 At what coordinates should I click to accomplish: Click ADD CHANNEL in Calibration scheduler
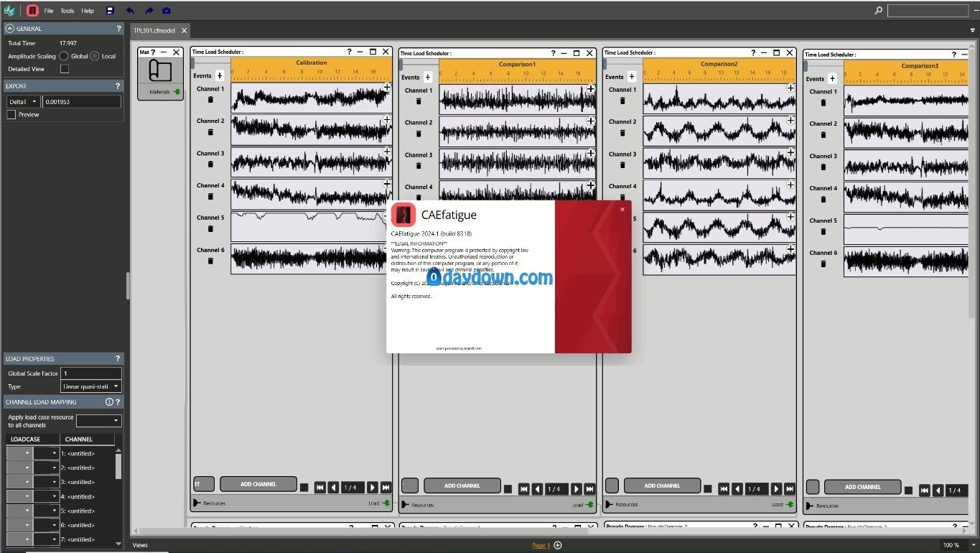coord(258,484)
